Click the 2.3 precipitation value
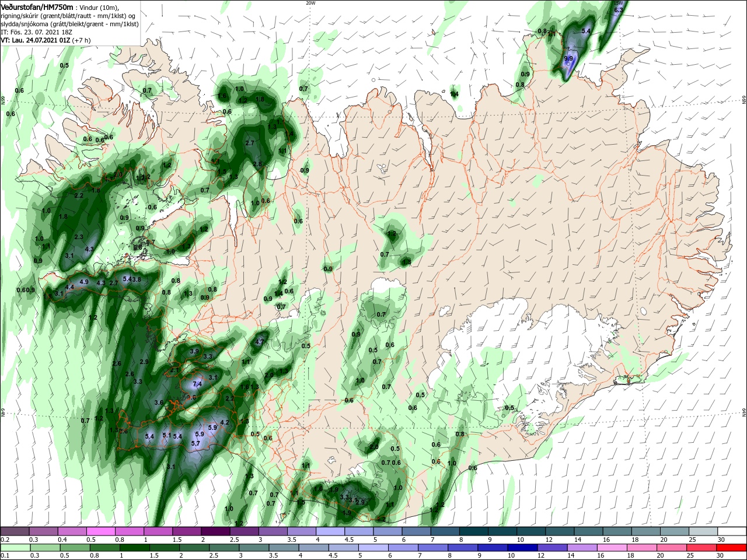 [x=79, y=237]
